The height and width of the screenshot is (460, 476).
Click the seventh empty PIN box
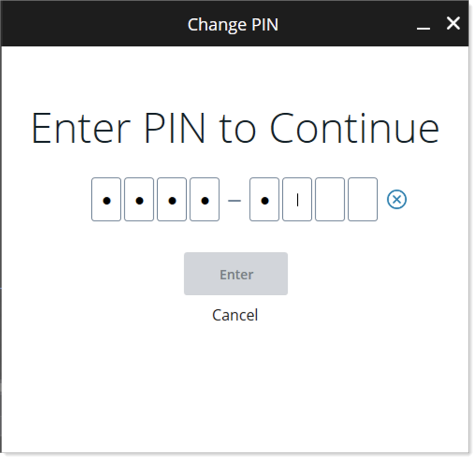(329, 200)
